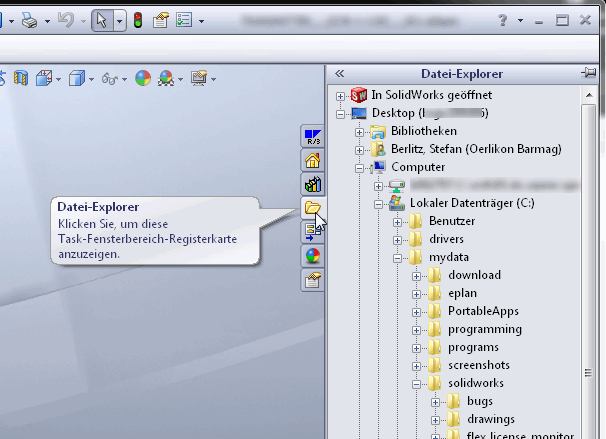Viewport: 606px width, 439px height.
Task: Select the Computer tree item
Action: (418, 167)
